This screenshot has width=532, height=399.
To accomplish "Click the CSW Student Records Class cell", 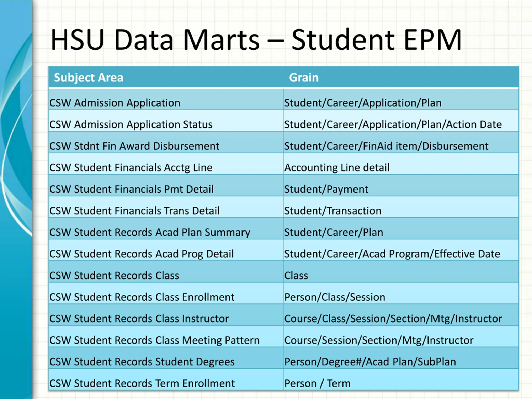I will click(x=166, y=272).
